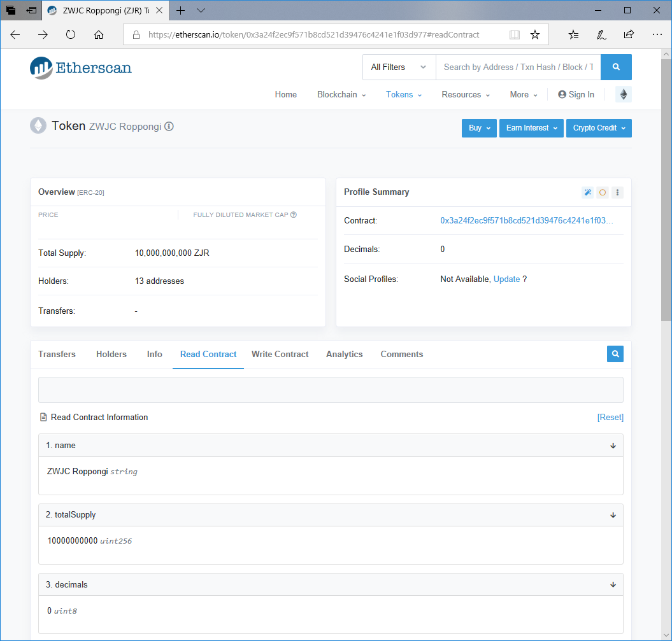The height and width of the screenshot is (641, 672).
Task: Open the three-dot menu in Profile Summary
Action: (x=617, y=192)
